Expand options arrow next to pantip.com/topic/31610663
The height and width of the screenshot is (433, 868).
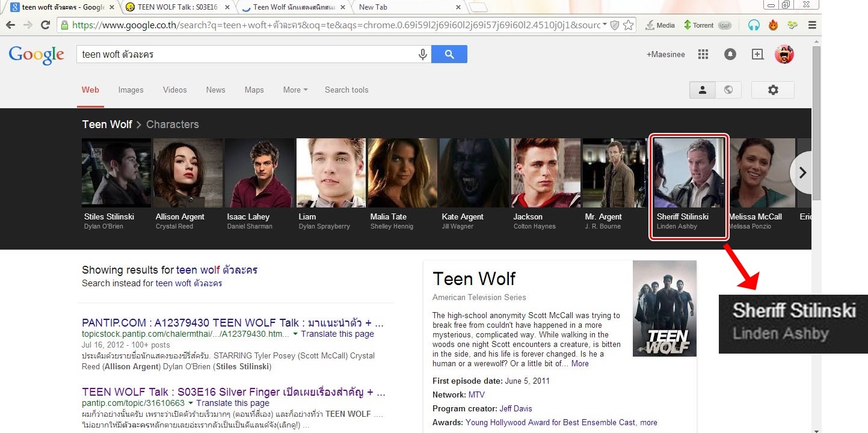[191, 404]
